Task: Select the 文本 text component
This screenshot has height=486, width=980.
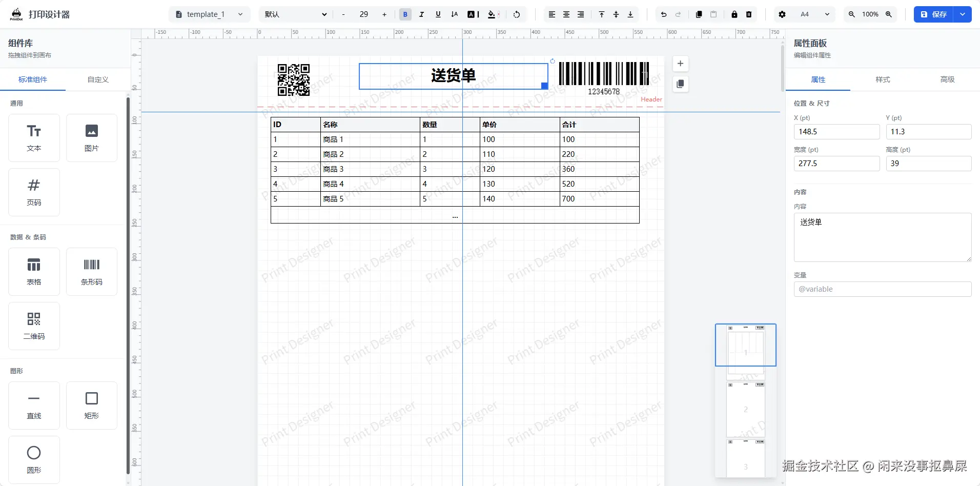Action: click(x=34, y=138)
